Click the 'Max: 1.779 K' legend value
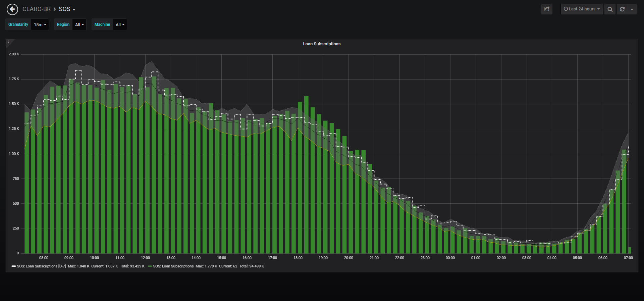 (x=206, y=266)
